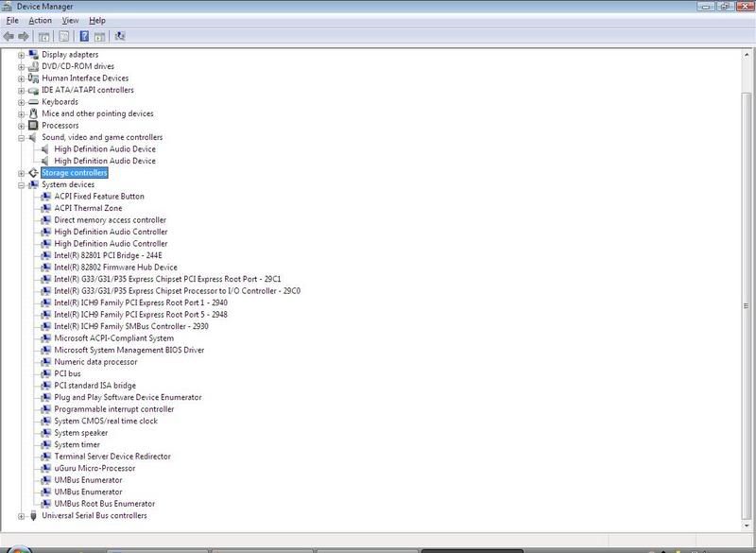Click the icon beside PCI bus
Image resolution: width=756 pixels, height=553 pixels.
click(x=45, y=373)
